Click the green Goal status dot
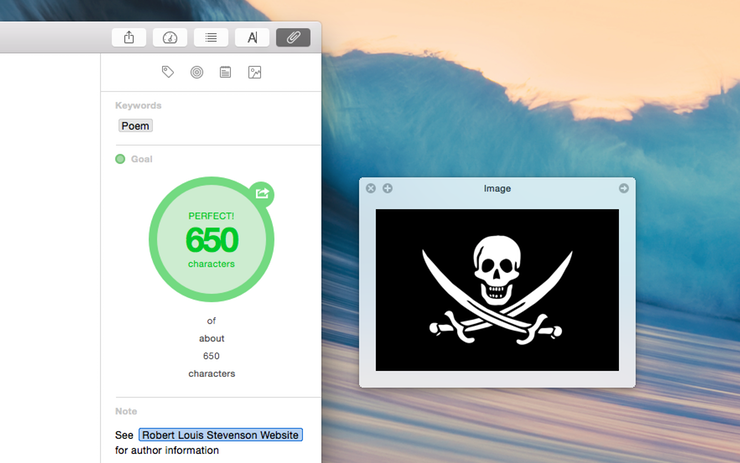 120,159
